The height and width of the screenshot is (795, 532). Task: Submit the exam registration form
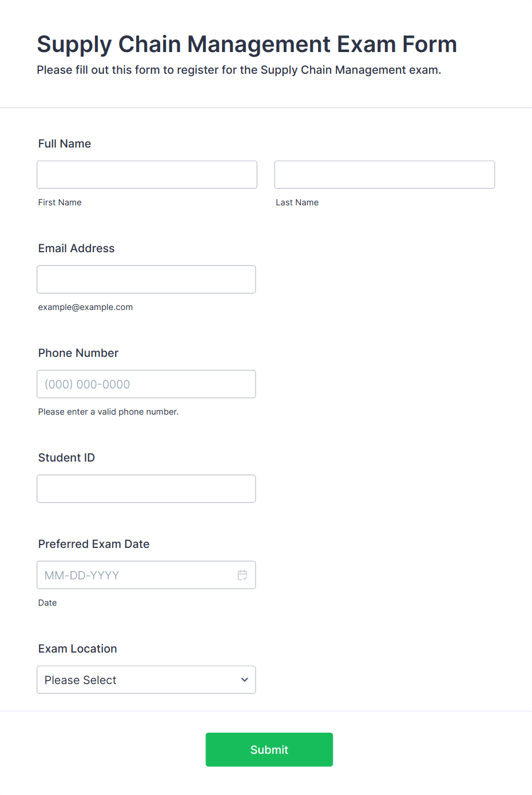pyautogui.click(x=269, y=749)
